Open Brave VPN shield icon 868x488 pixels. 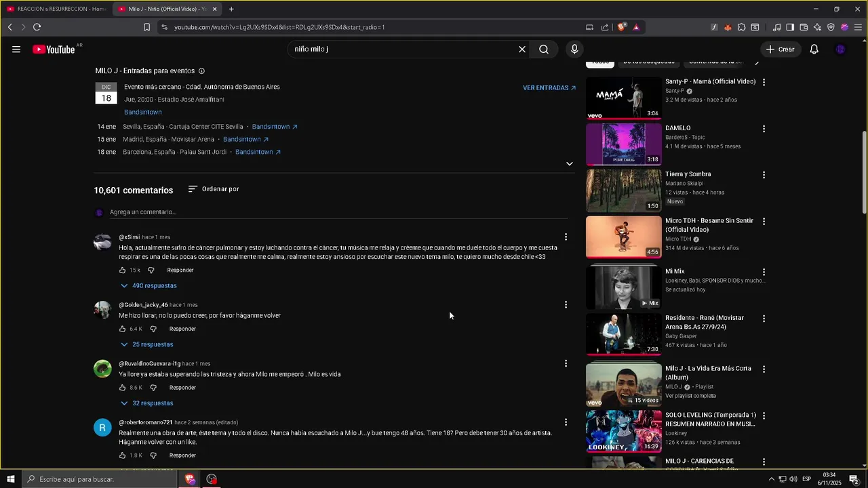click(x=831, y=28)
